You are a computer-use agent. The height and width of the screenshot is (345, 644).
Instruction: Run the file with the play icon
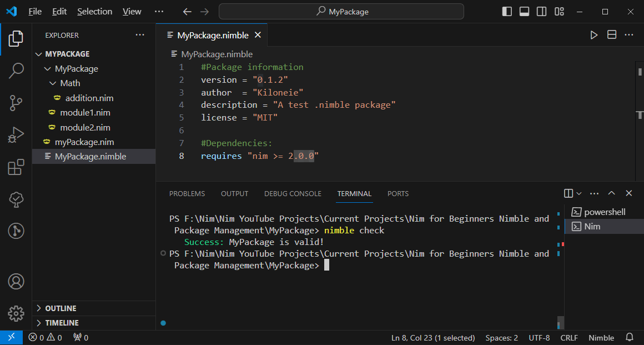click(x=594, y=35)
